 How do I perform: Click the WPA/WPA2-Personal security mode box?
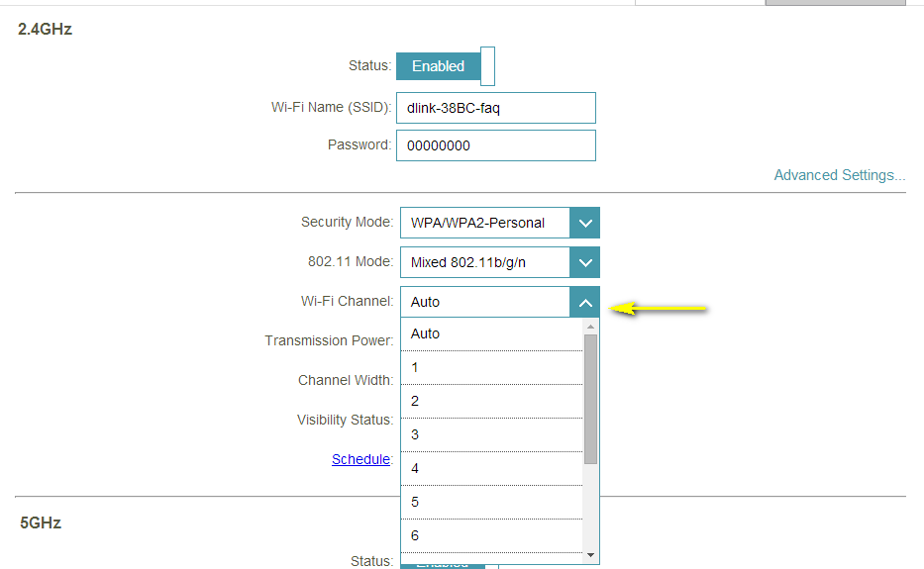pos(485,223)
